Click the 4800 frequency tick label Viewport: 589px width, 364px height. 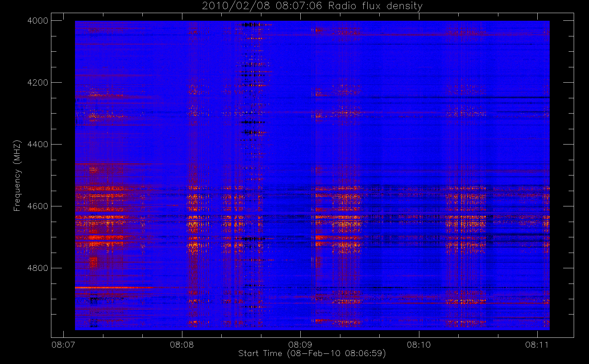click(38, 268)
